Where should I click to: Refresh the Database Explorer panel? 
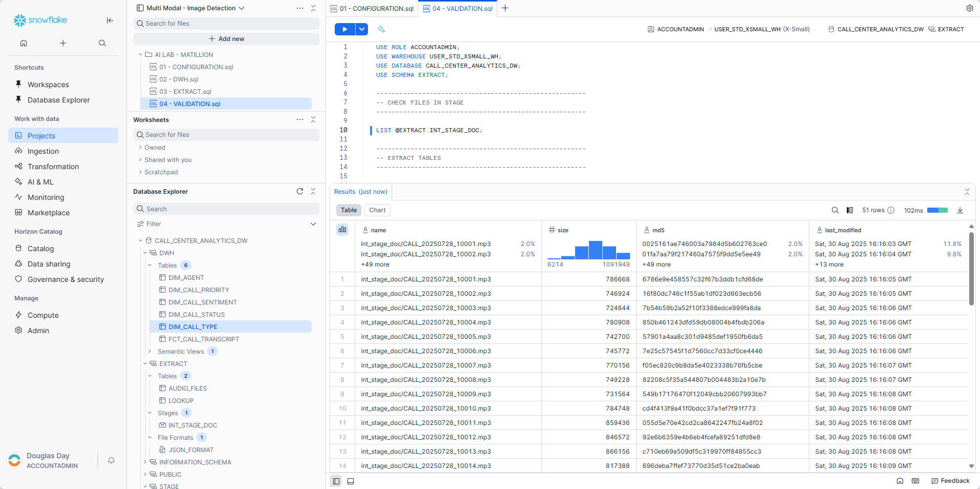pos(300,191)
